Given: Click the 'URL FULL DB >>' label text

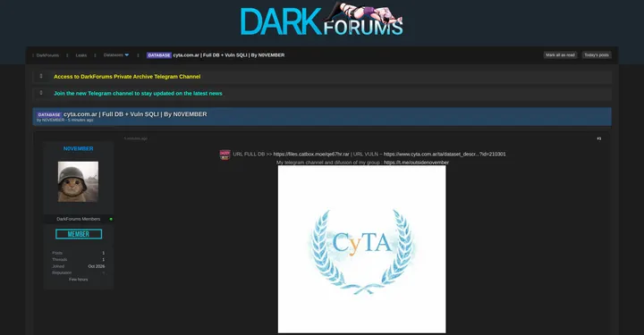Looking at the screenshot, I should coord(252,155).
